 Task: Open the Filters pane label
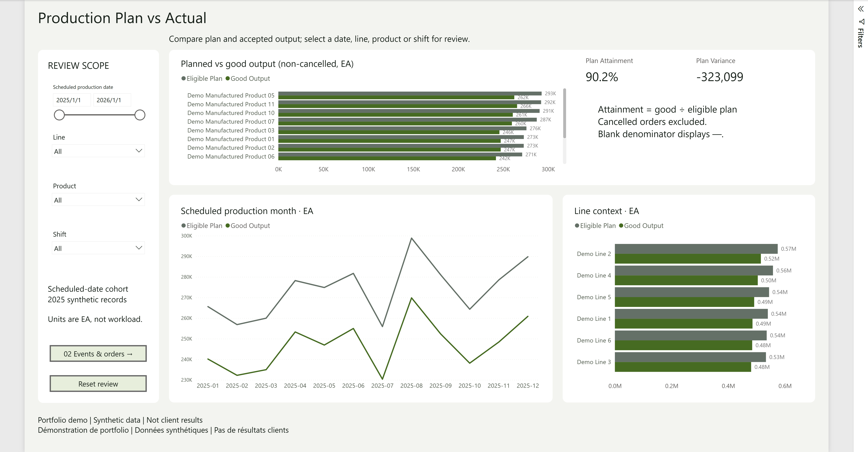(x=861, y=38)
